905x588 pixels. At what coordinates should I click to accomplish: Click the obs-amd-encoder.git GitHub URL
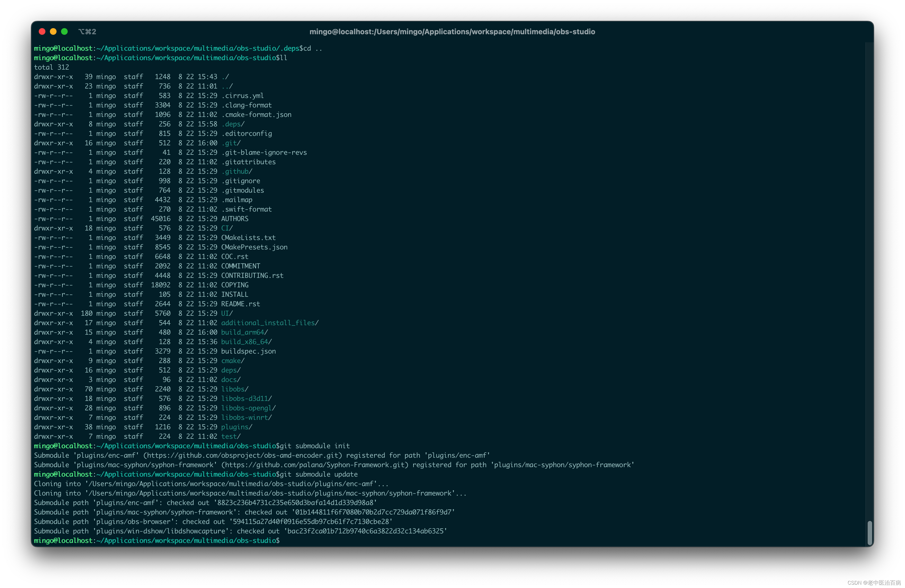243,455
